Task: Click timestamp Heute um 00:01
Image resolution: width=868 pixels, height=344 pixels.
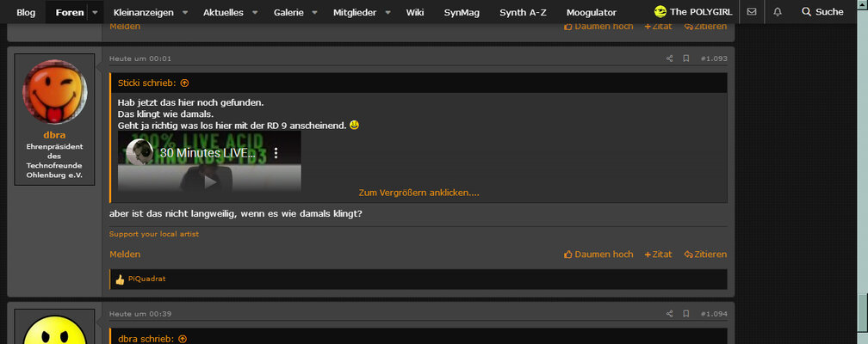Action: tap(140, 58)
